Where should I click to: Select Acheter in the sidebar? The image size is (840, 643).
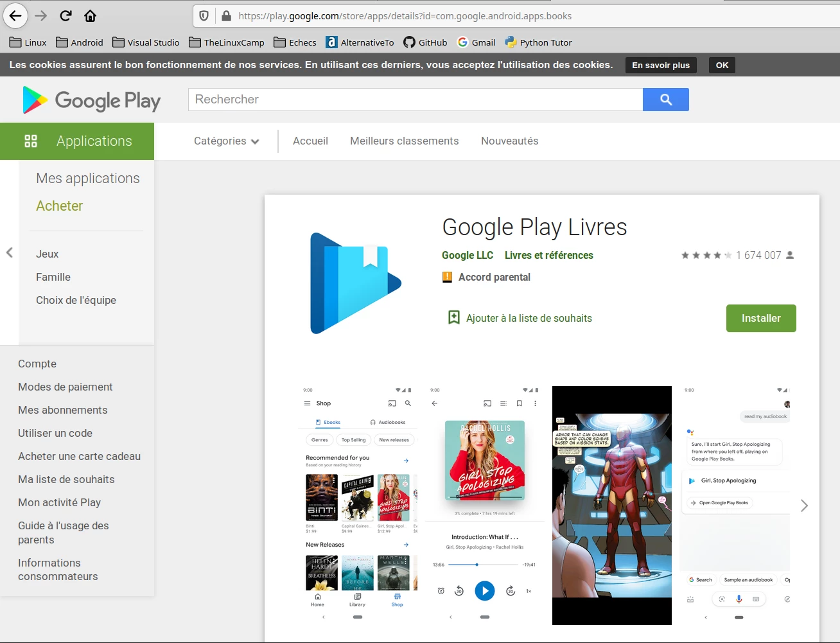60,206
